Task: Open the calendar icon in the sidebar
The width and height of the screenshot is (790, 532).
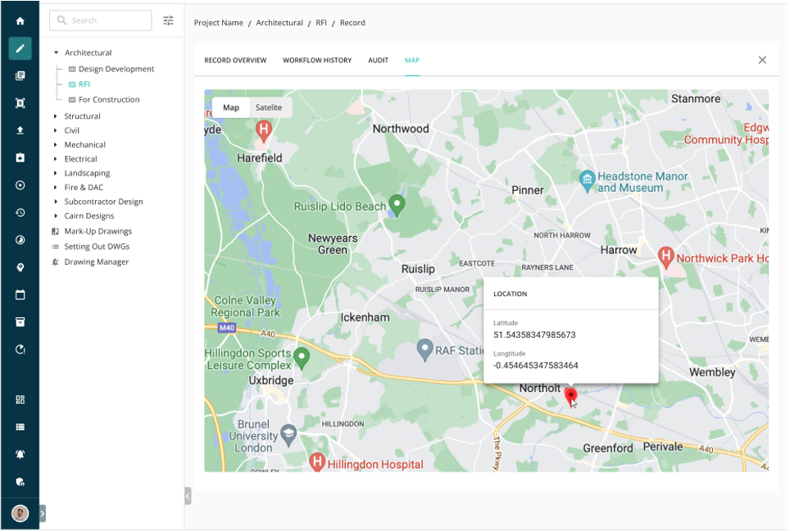Action: (20, 295)
